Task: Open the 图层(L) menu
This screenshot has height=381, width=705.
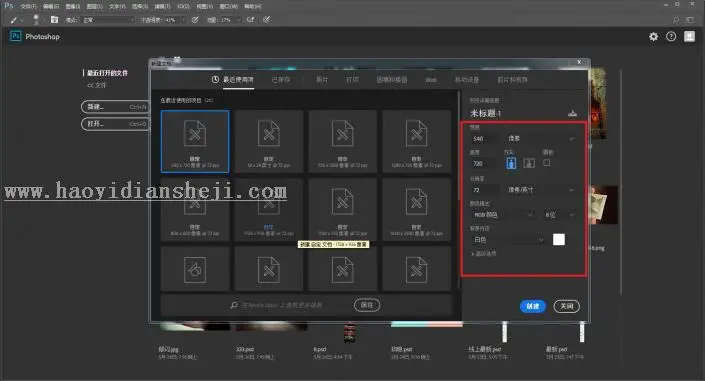Action: [x=94, y=6]
